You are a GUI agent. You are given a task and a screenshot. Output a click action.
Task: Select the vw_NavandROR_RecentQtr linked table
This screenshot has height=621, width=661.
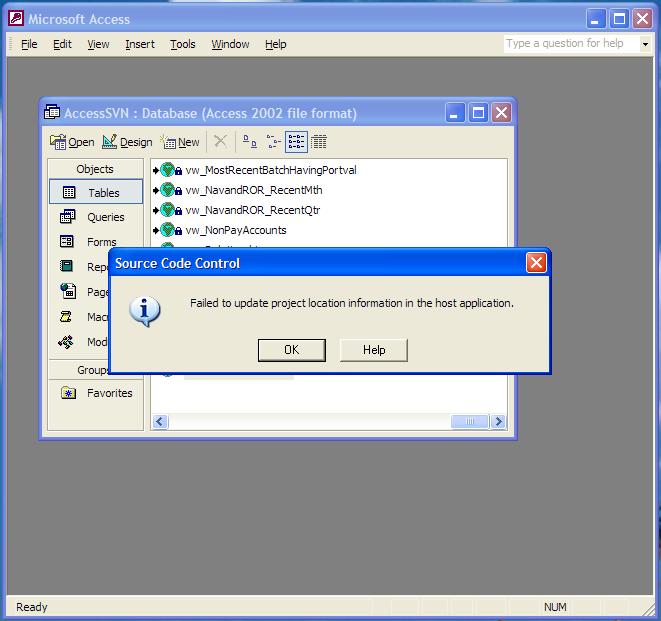pos(252,210)
